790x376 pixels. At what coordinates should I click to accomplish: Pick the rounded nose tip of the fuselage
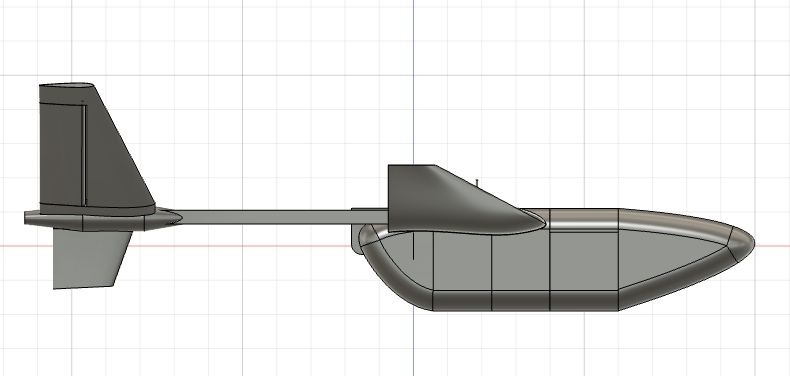pyautogui.click(x=742, y=244)
